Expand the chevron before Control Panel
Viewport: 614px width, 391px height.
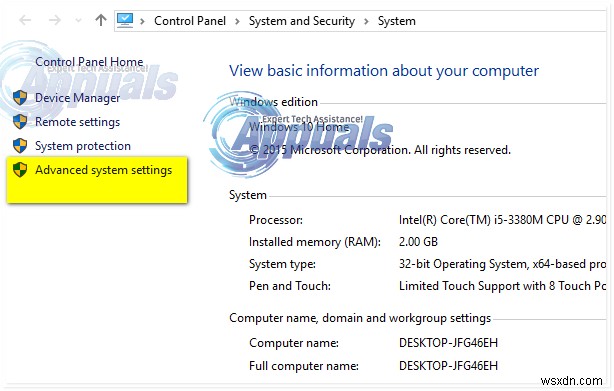click(x=143, y=21)
